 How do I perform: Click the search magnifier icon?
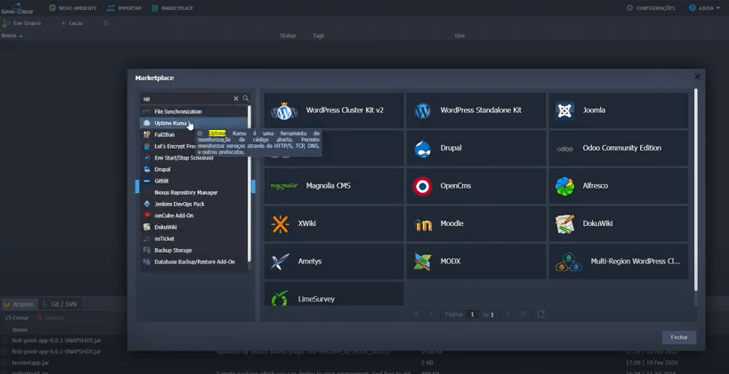245,98
